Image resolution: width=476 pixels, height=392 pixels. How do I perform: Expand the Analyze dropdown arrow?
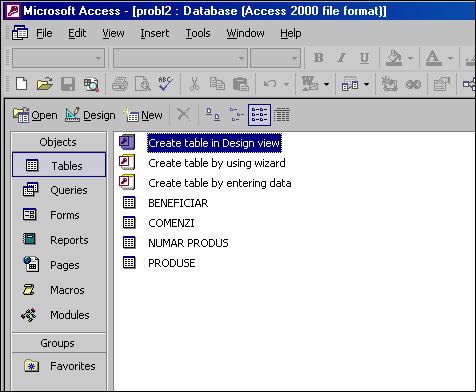pos(366,84)
